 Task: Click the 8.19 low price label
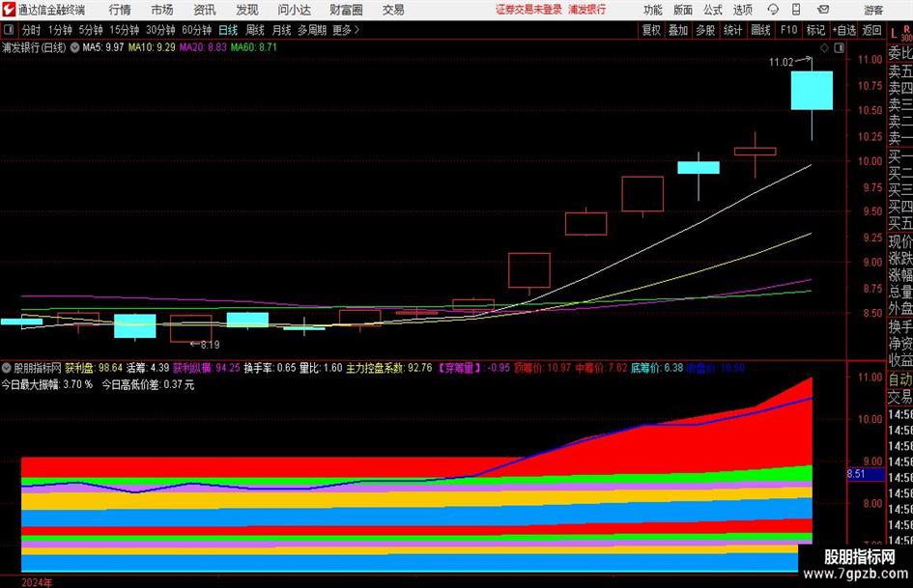[211, 345]
